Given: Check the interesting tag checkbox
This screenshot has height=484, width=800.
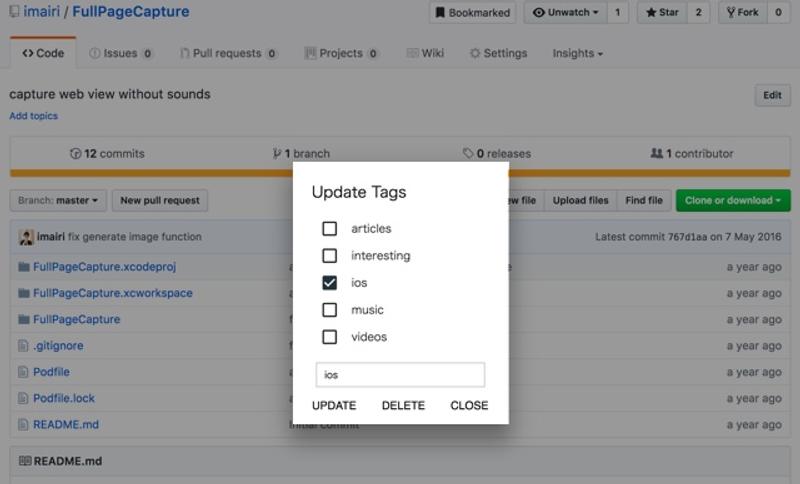Looking at the screenshot, I should click(330, 256).
